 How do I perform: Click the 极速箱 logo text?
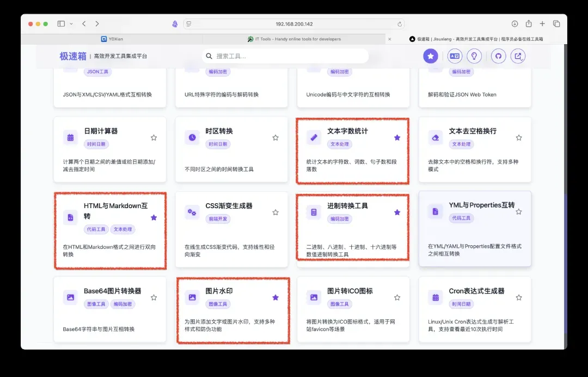tap(73, 56)
